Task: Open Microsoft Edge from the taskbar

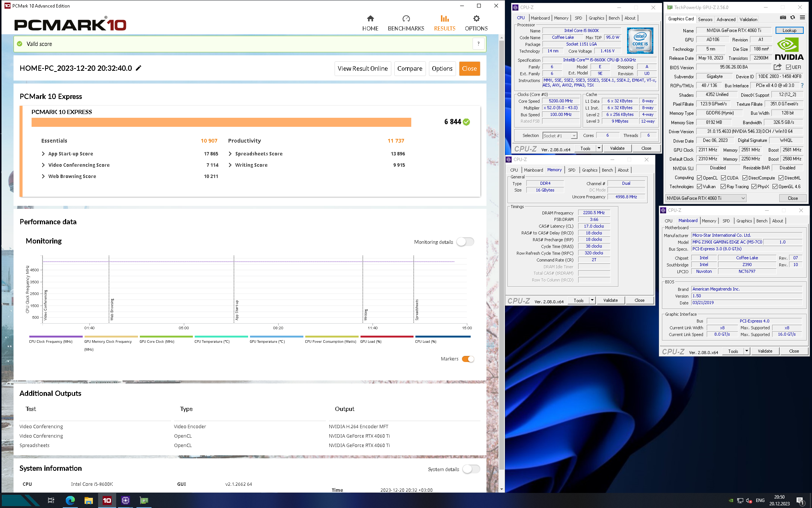Action: [70, 500]
